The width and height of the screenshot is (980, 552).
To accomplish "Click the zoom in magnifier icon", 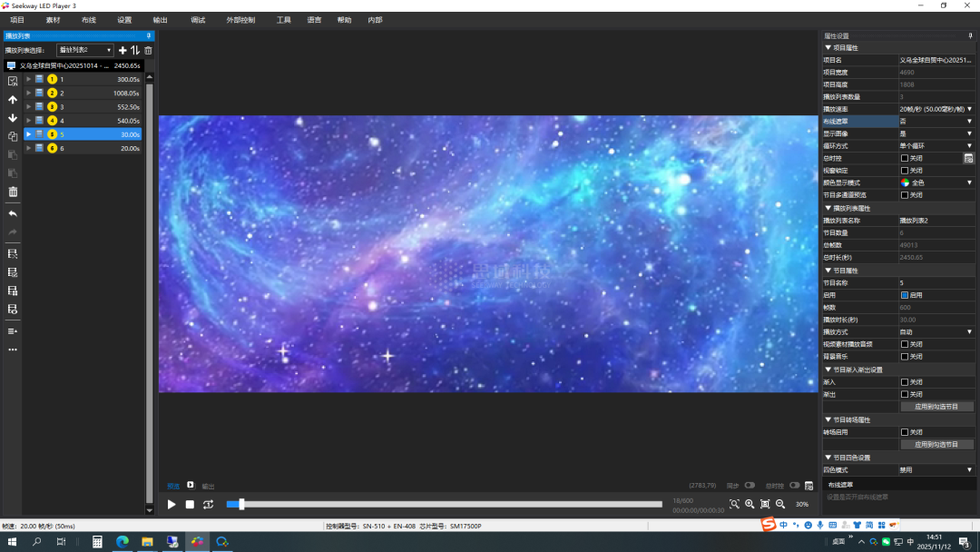I will coord(750,504).
